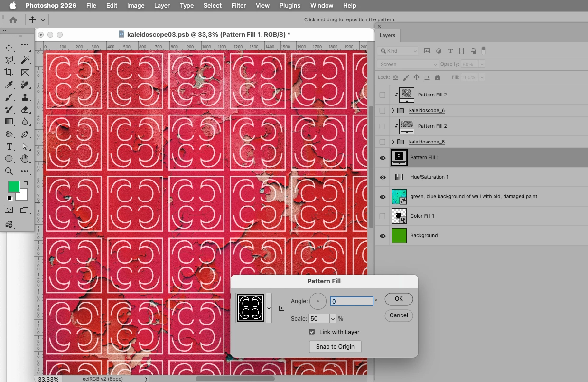Select the Horizontal Type tool
Screen dimensions: 588x382
[x=9, y=146]
